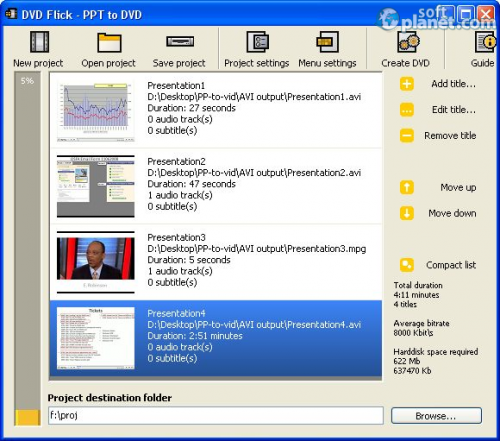Click the Duration: 5 seconds text

click(x=189, y=260)
